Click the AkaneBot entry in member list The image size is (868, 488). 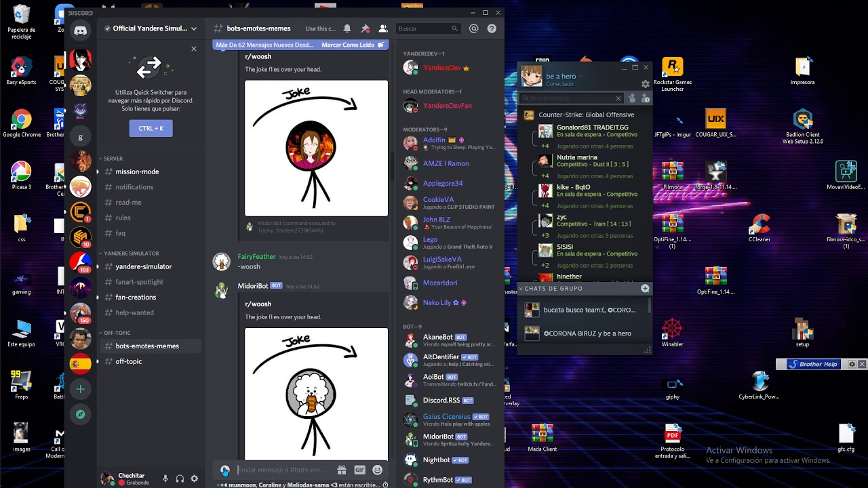(448, 340)
